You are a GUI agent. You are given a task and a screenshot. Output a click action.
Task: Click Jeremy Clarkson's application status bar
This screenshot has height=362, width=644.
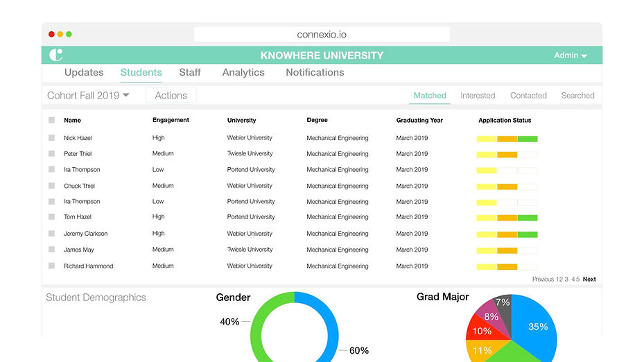(507, 234)
